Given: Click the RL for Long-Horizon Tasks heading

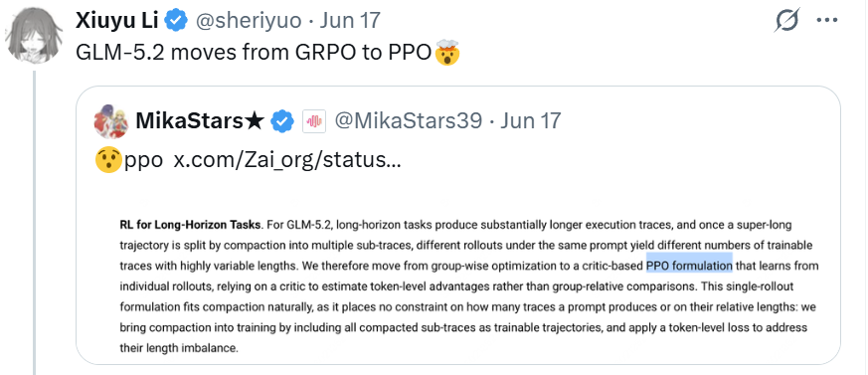Looking at the screenshot, I should click(x=190, y=225).
